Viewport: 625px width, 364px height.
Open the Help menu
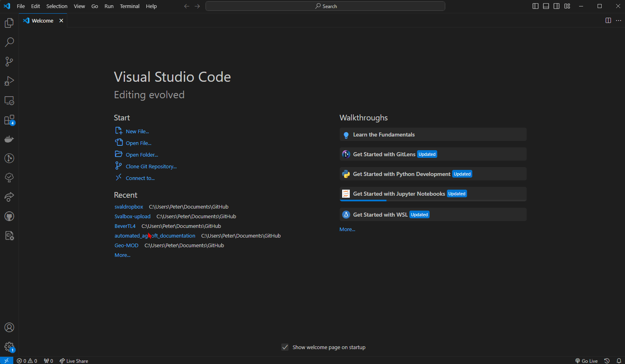point(152,6)
